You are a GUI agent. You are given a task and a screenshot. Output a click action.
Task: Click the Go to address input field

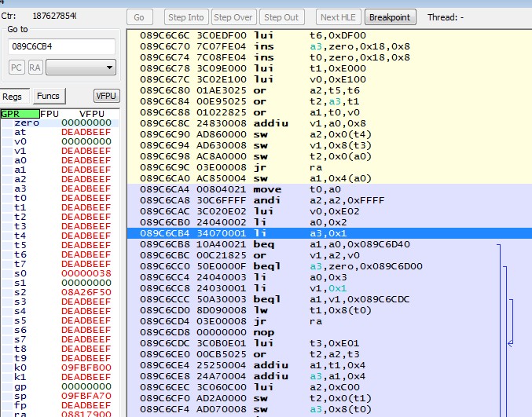[x=61, y=46]
